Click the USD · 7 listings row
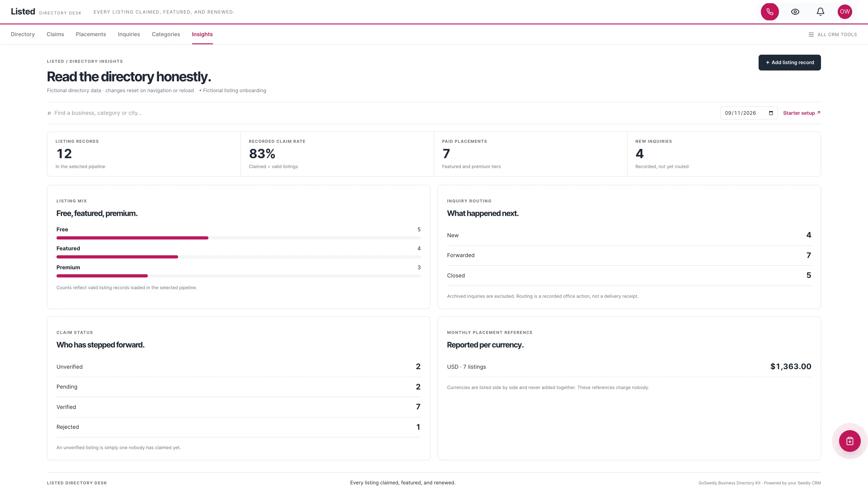868x488 pixels. 629,367
